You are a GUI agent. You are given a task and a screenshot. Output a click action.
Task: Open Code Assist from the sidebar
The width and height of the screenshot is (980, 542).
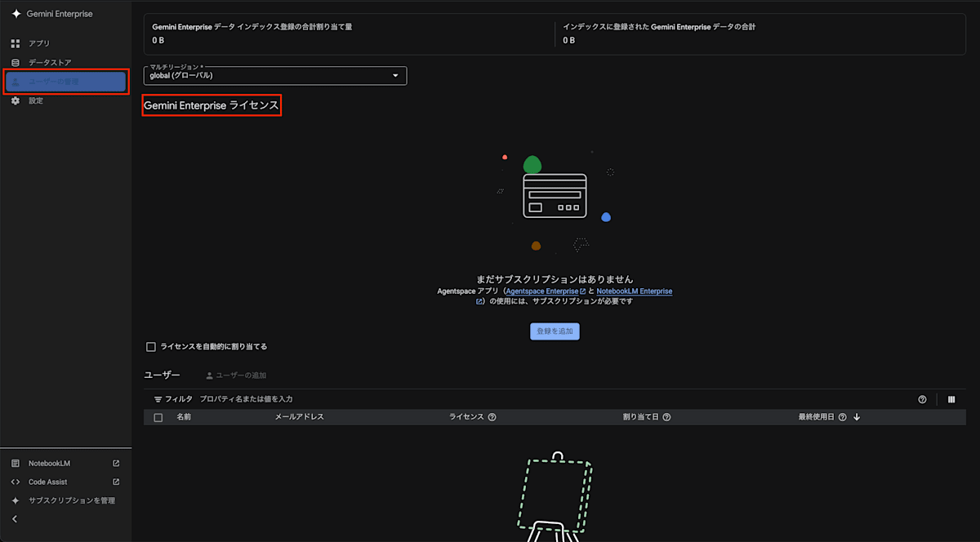(47, 482)
